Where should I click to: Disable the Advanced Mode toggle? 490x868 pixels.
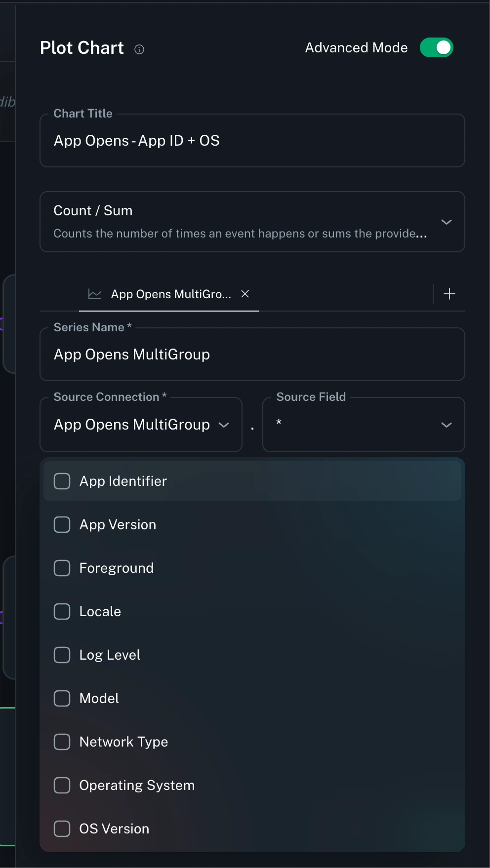point(436,48)
